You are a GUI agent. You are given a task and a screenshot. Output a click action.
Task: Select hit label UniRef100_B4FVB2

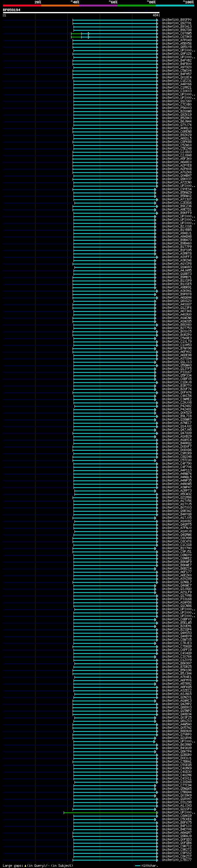coord(176,61)
